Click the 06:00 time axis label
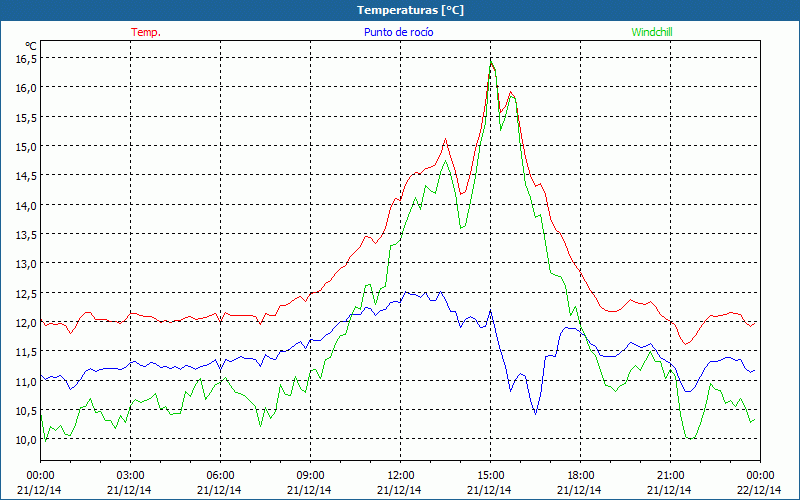The image size is (800, 500). [220, 476]
